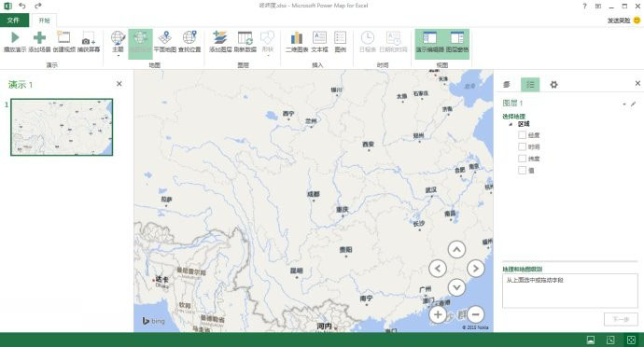Check the 值 value checkbox

tap(522, 170)
